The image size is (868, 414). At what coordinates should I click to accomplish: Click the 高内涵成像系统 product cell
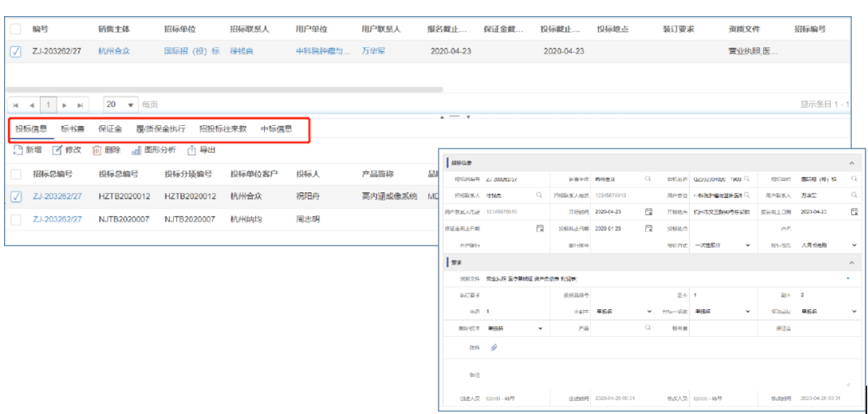pyautogui.click(x=389, y=196)
